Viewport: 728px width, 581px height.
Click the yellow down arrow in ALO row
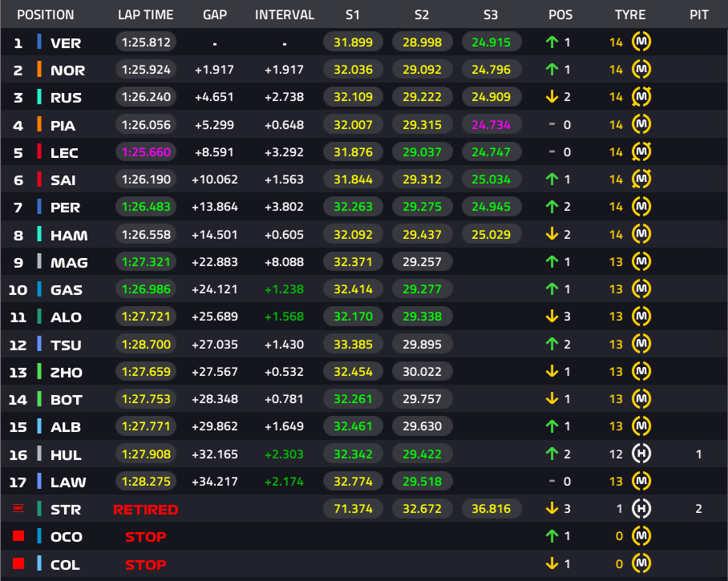click(x=552, y=316)
